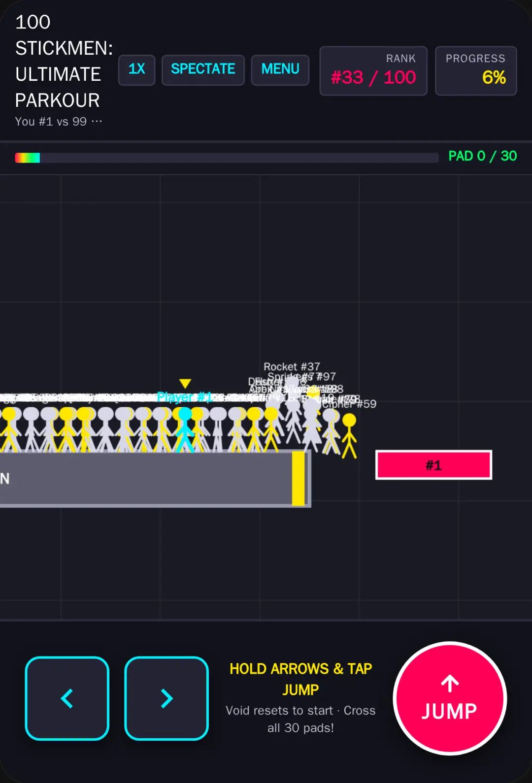Click the 'HOLD ARROWS & TAP JUMP' hint

coord(300,679)
